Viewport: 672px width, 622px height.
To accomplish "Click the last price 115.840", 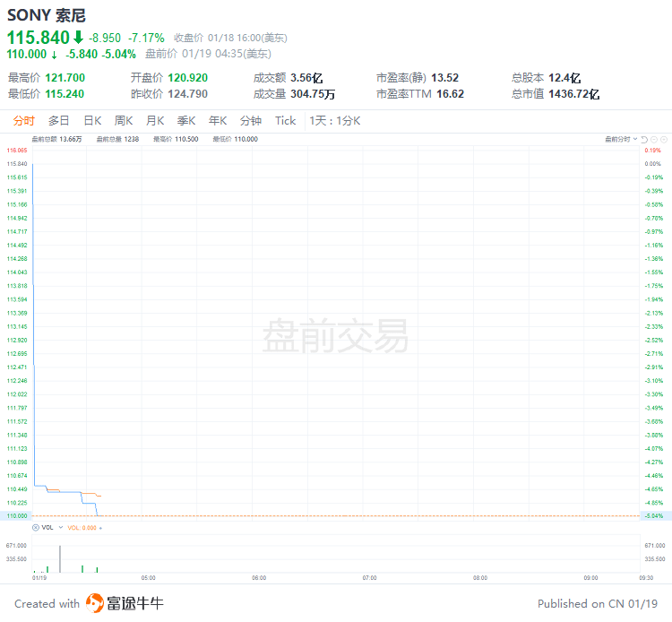I will coord(39,38).
